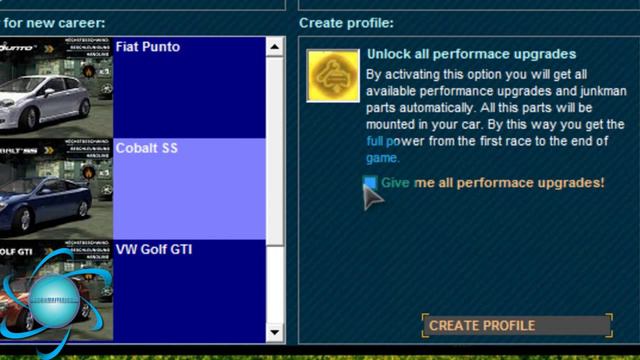Tick the 'Give me all performance upgrades' checkbox
The height and width of the screenshot is (360, 640).
pyautogui.click(x=370, y=182)
